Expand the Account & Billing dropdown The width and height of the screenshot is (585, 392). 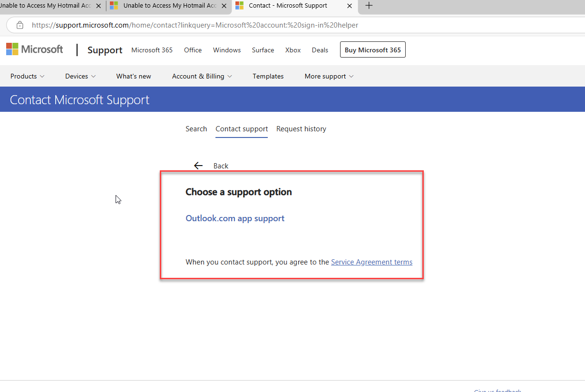(x=202, y=76)
